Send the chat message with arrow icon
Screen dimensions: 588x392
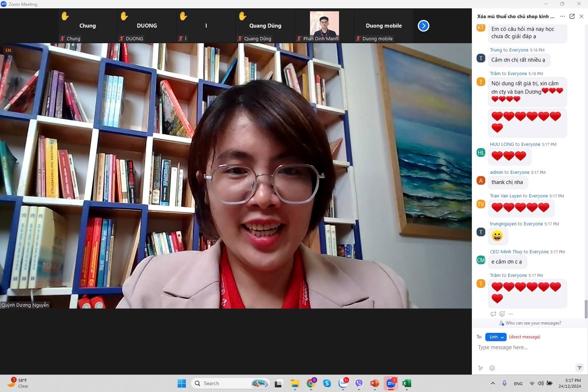pyautogui.click(x=579, y=368)
